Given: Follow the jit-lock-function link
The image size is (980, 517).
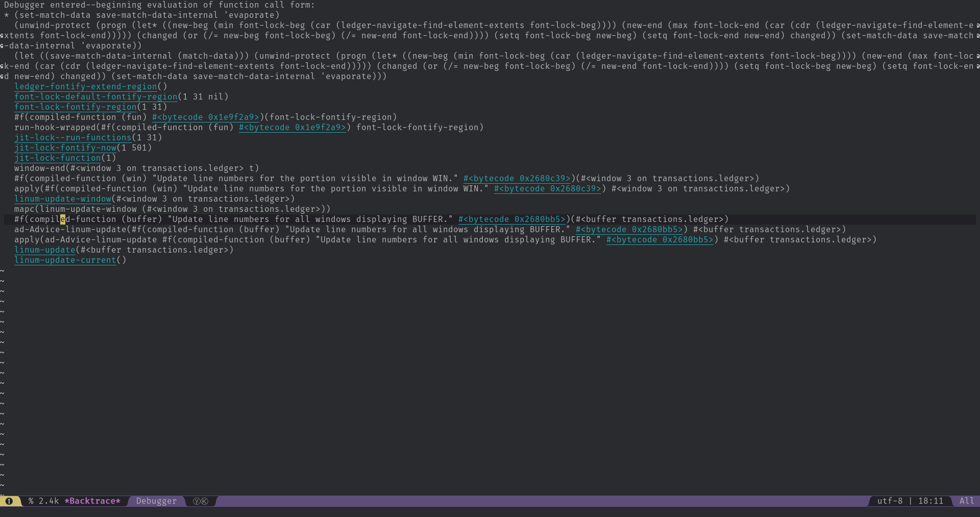Looking at the screenshot, I should (x=57, y=158).
